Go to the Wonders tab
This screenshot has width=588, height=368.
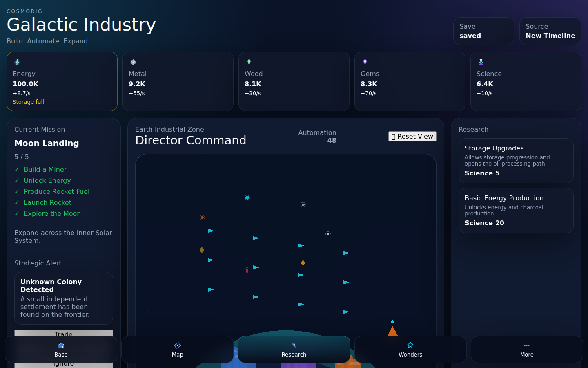click(x=410, y=350)
